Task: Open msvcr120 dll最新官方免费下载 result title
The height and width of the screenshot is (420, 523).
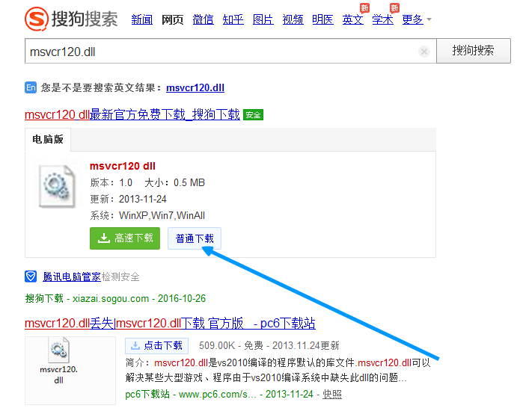Action: pos(132,114)
